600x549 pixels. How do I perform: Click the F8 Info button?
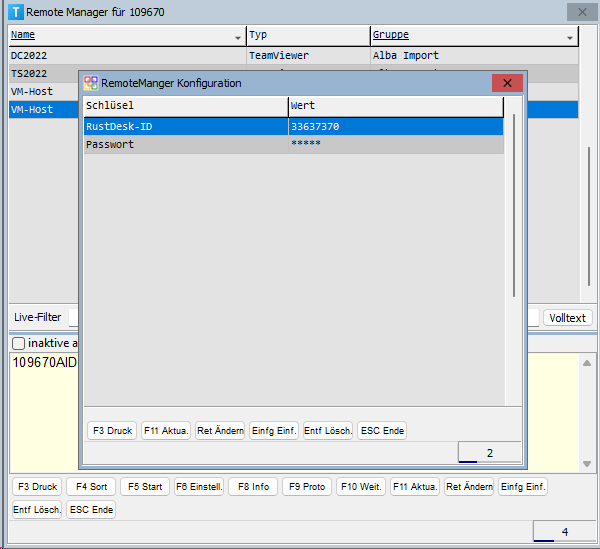(253, 487)
